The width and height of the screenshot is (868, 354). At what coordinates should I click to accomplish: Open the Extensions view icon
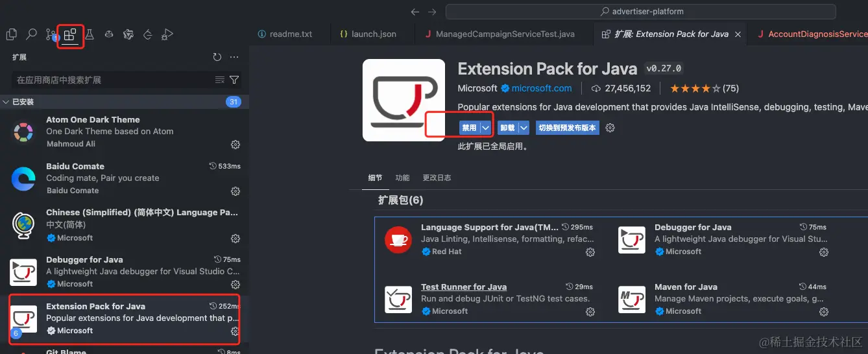coord(70,35)
